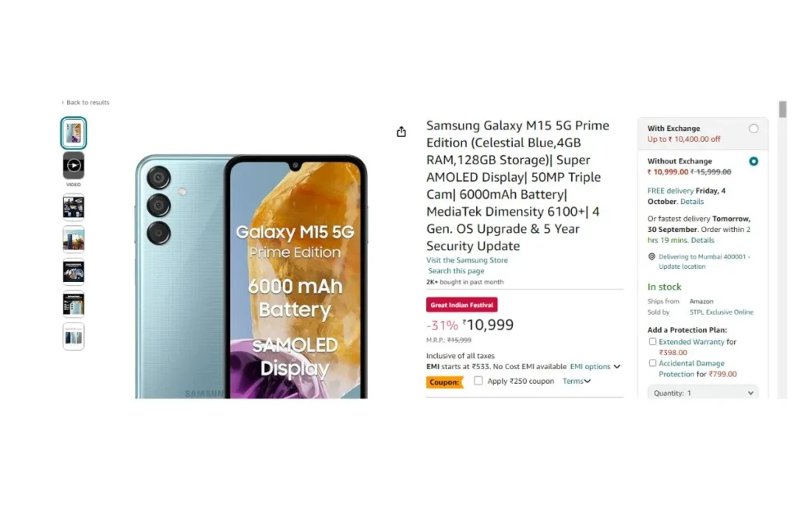Open the Quantity dropdown
Screen dimensions: 798x532
[703, 393]
